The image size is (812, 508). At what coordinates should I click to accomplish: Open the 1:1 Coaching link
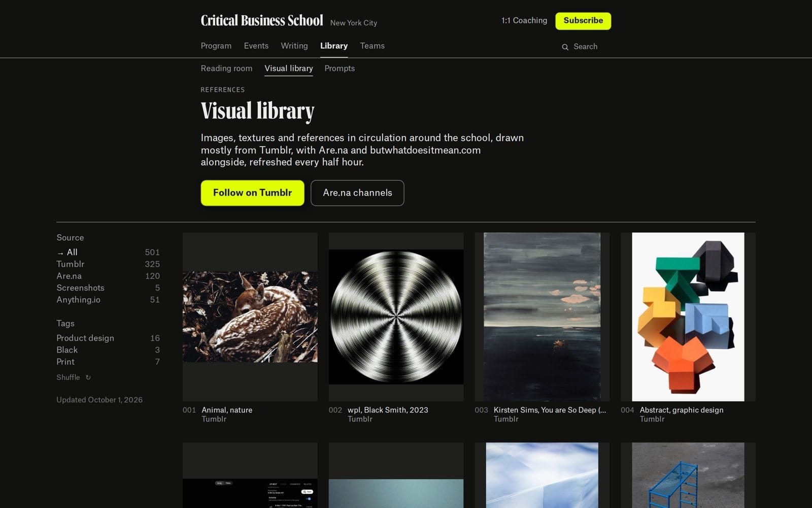pos(524,20)
